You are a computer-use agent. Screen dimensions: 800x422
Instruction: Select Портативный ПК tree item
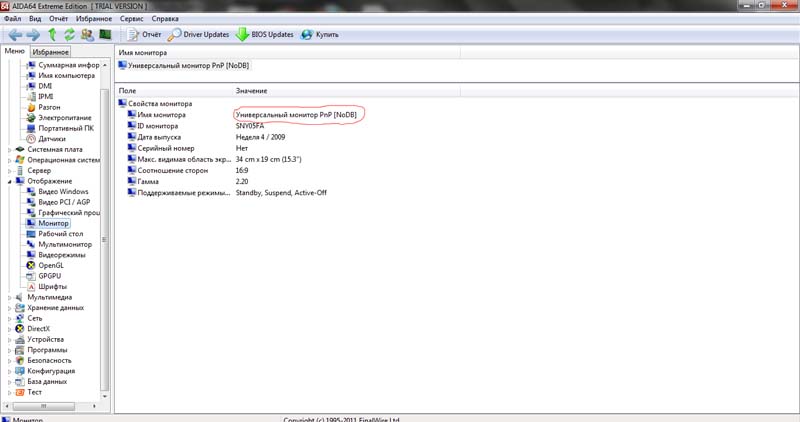[x=60, y=128]
